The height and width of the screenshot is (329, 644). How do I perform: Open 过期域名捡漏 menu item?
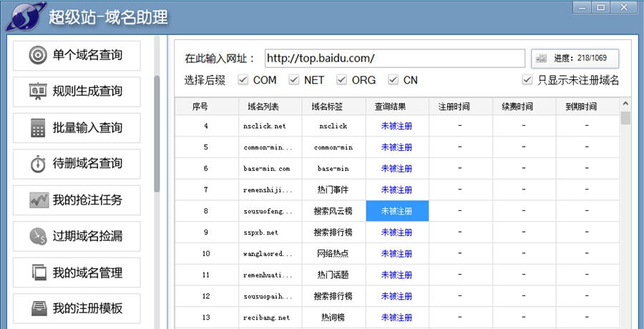(77, 236)
